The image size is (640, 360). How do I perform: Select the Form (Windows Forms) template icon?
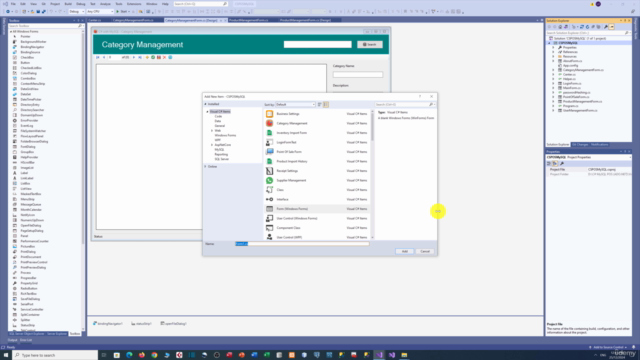(269, 209)
